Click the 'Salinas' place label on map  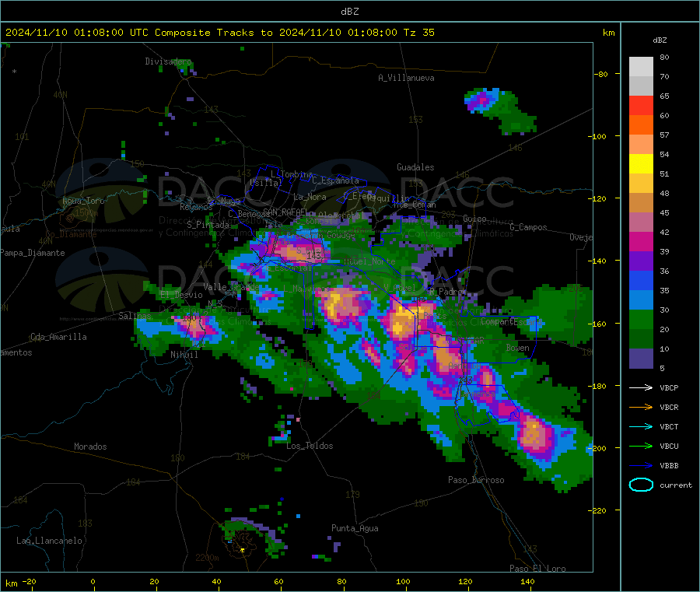click(135, 316)
